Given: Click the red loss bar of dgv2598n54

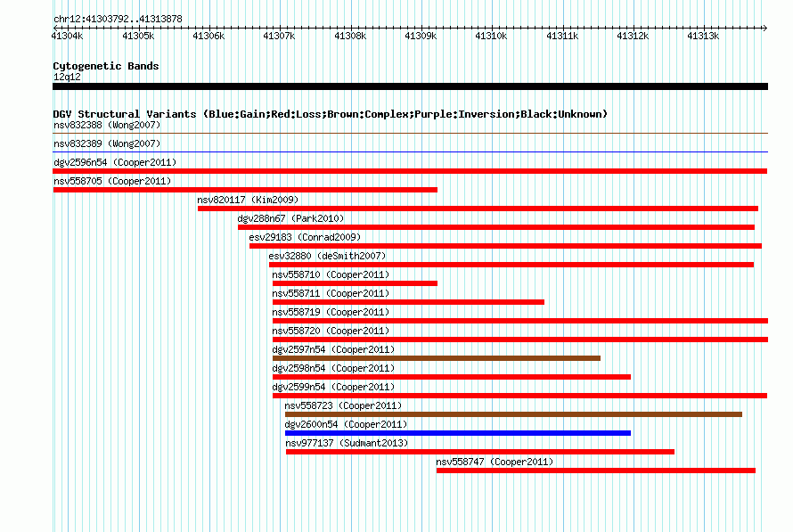Looking at the screenshot, I should 452,377.
